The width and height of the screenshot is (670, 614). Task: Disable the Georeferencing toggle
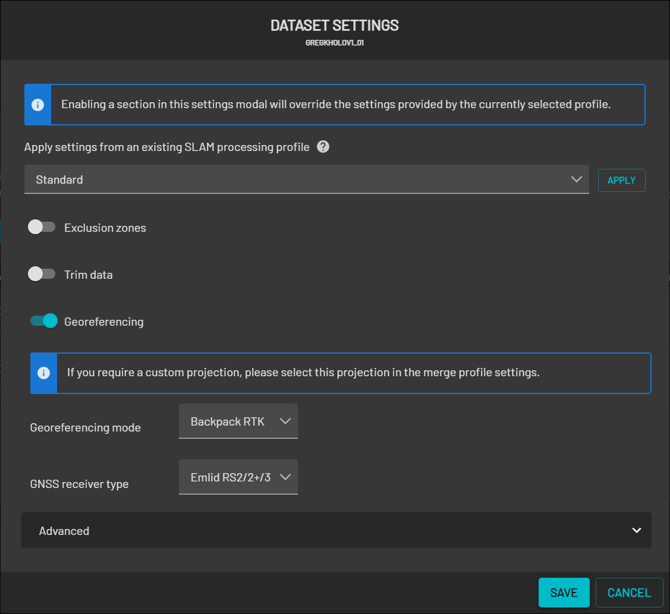[44, 321]
